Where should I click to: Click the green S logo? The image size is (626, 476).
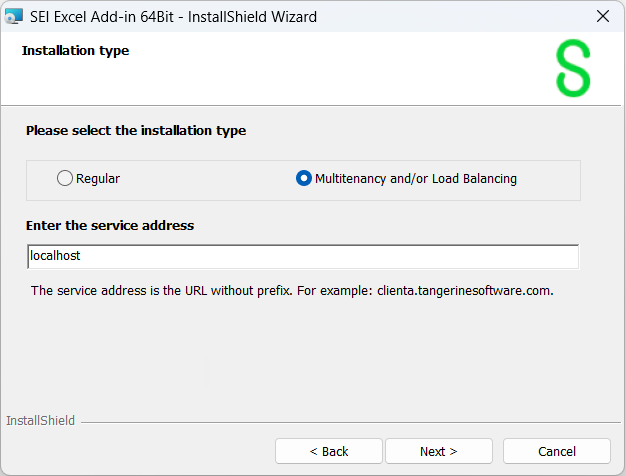click(573, 69)
